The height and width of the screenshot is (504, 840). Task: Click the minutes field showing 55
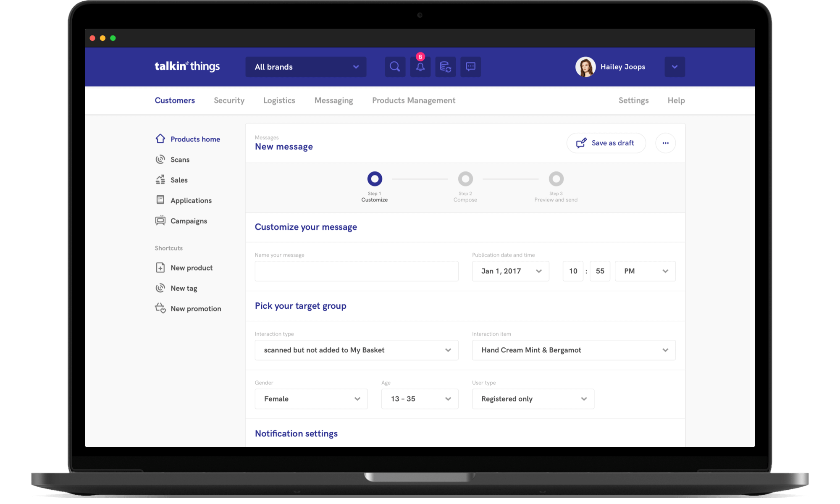[600, 271]
